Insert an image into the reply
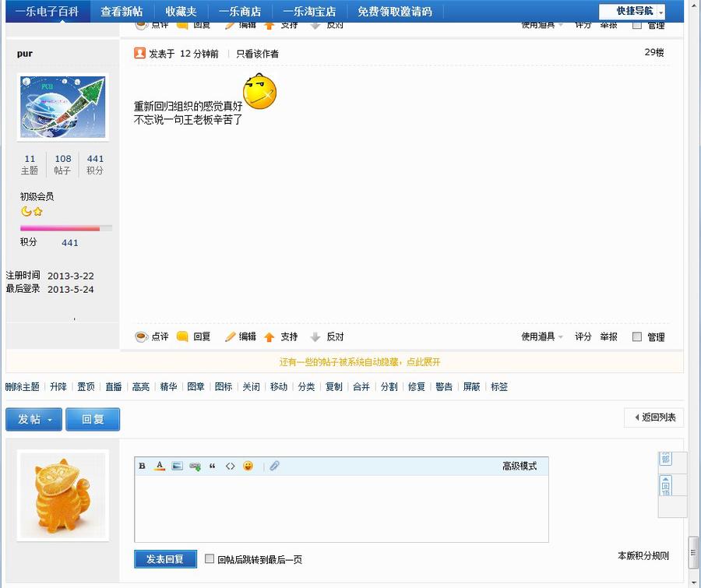The width and height of the screenshot is (701, 588). (x=176, y=465)
